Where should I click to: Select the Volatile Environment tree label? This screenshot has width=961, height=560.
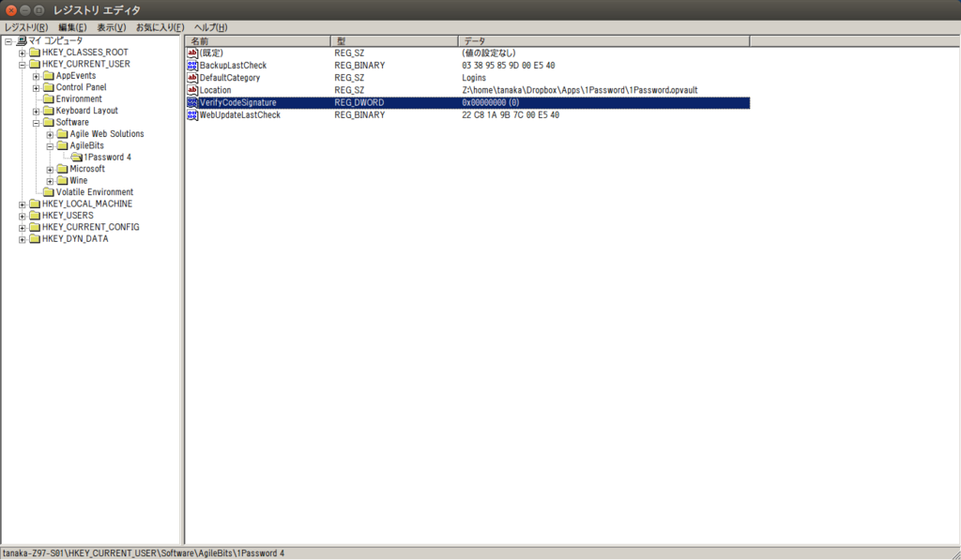[95, 192]
